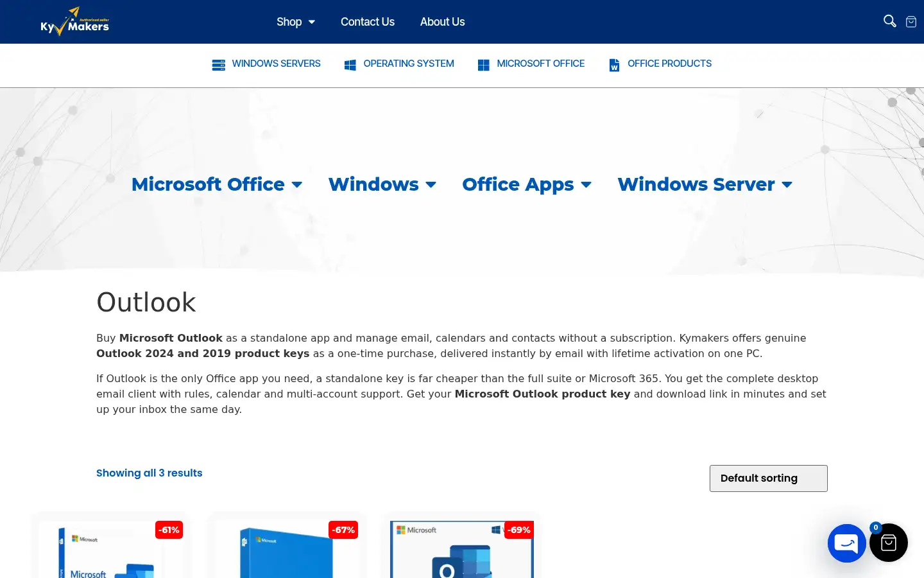
Task: Open OFFICE PRODUCTS category
Action: click(x=669, y=64)
